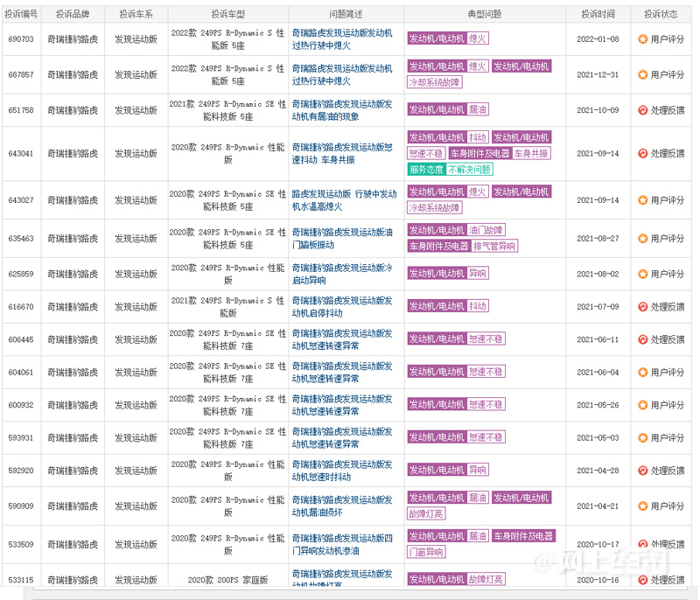700x600 pixels.
Task: Click the 典型问题 column header
Action: pos(485,14)
